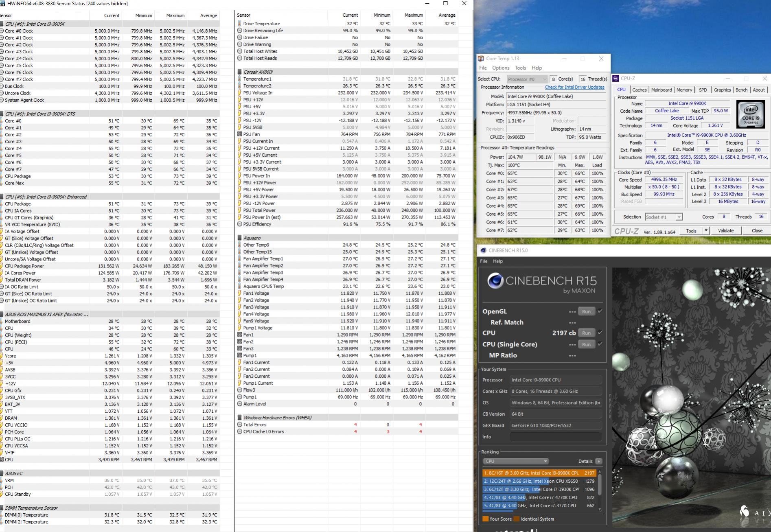Screen dimensions: 771x532
Task: Click the drive icon beside Aquaero header
Action: tap(240, 238)
